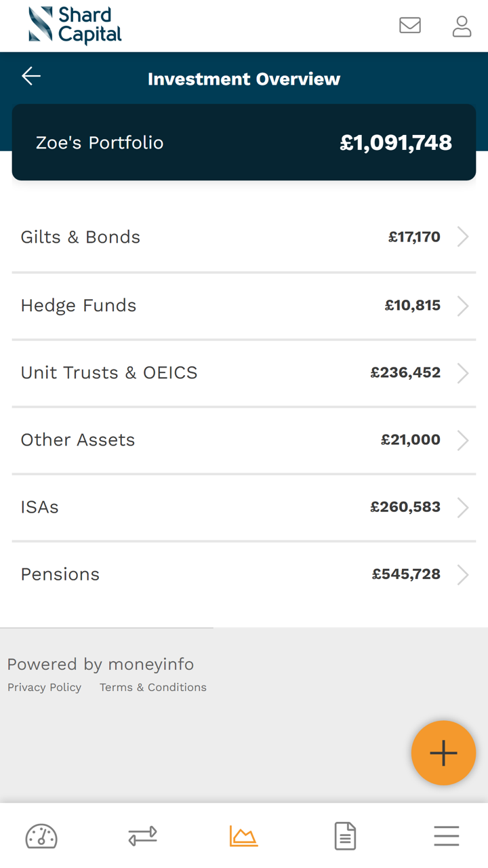The height and width of the screenshot is (868, 488).
Task: Open the documents page icon
Action: 345,836
